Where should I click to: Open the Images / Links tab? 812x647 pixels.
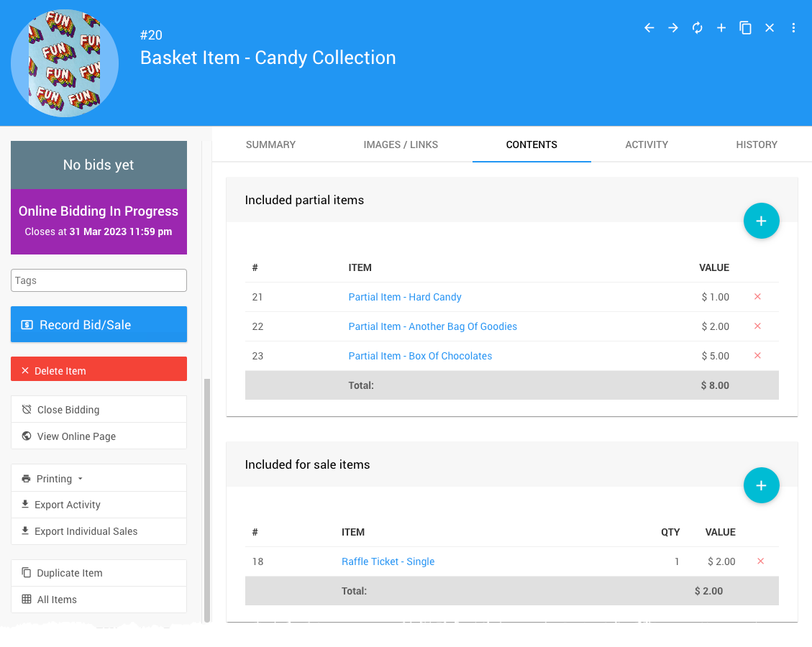tap(401, 144)
